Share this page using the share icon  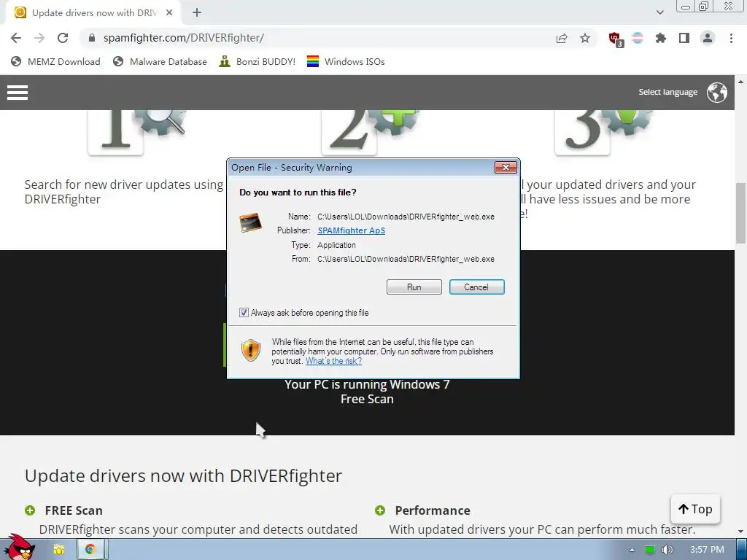point(562,38)
